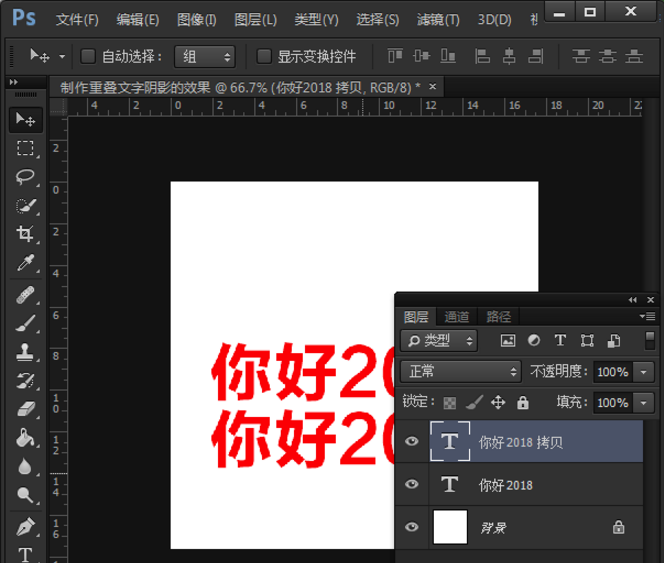Hide the 背景 layer
The width and height of the screenshot is (664, 563).
412,527
